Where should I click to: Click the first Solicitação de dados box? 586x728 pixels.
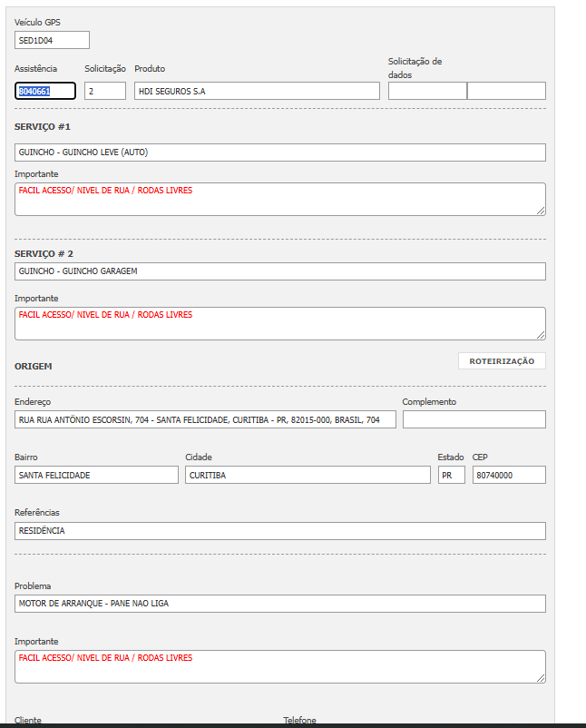point(427,91)
